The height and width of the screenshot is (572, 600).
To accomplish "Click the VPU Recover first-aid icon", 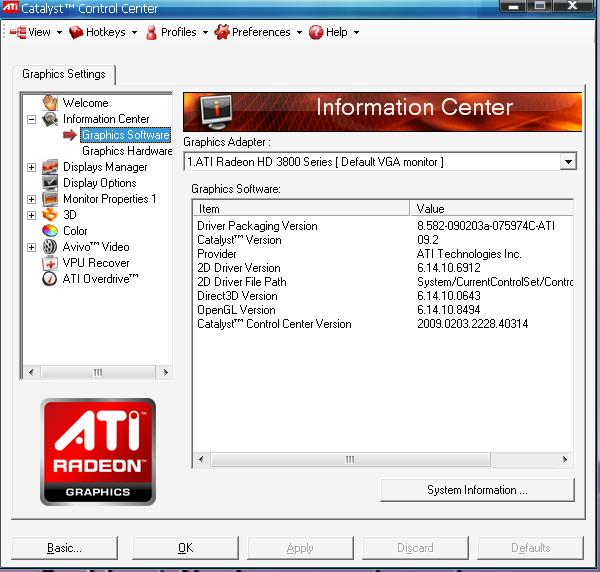I will 50,263.
